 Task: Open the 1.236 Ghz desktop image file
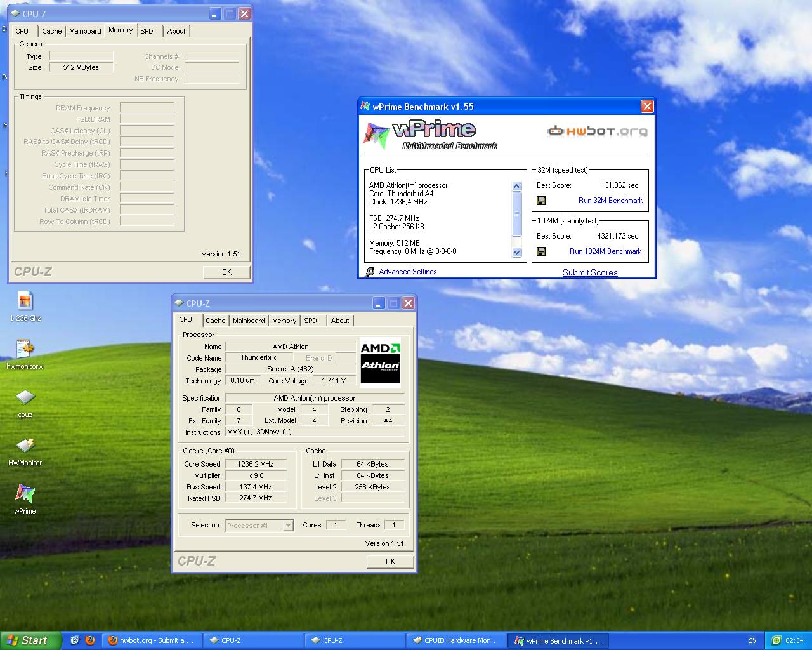click(25, 306)
